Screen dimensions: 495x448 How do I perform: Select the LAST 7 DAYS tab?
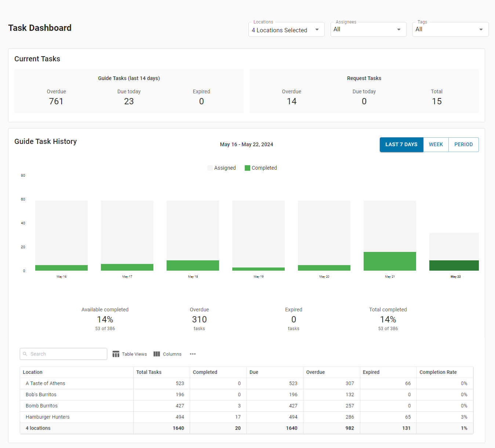click(x=401, y=145)
